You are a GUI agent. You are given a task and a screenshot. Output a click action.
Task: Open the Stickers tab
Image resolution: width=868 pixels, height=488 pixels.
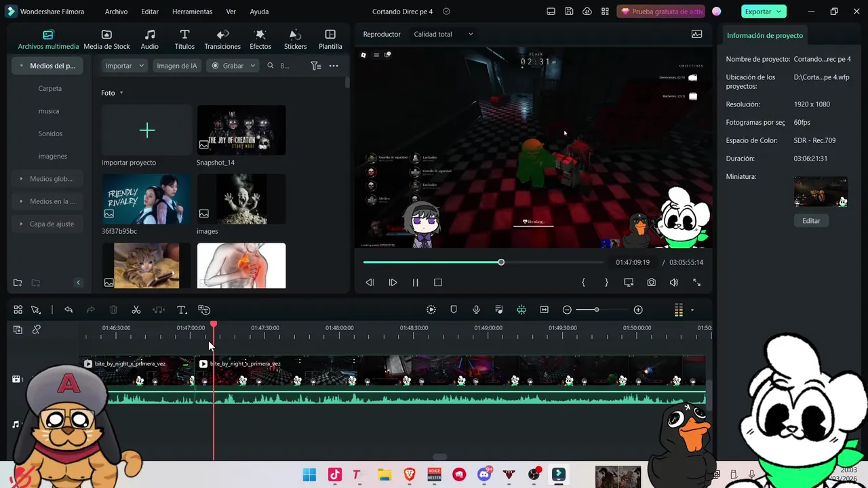click(x=295, y=40)
